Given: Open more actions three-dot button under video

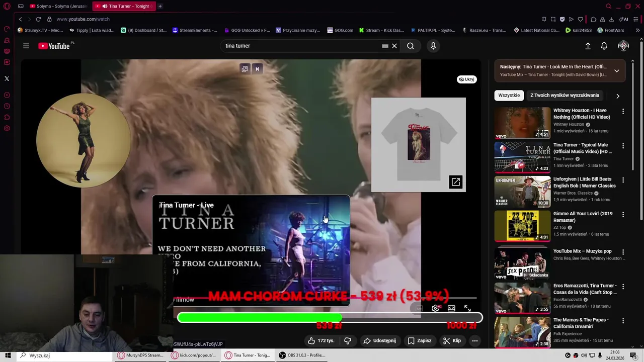Looking at the screenshot, I should click(x=474, y=340).
